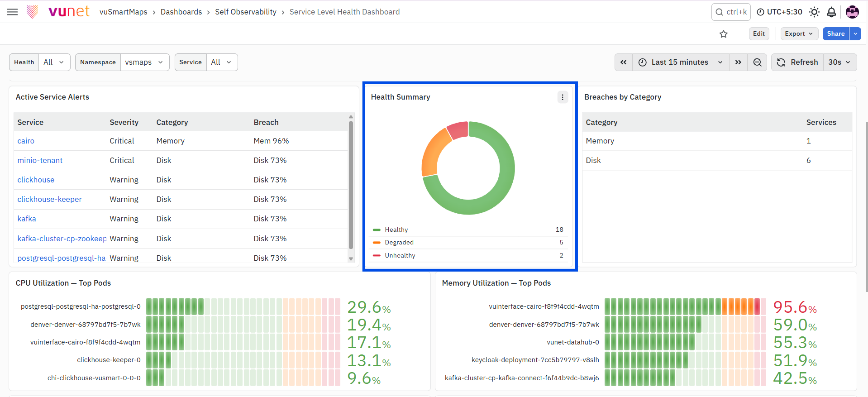Star this dashboard as favorite
Viewport: 868px width, 397px height.
[724, 34]
